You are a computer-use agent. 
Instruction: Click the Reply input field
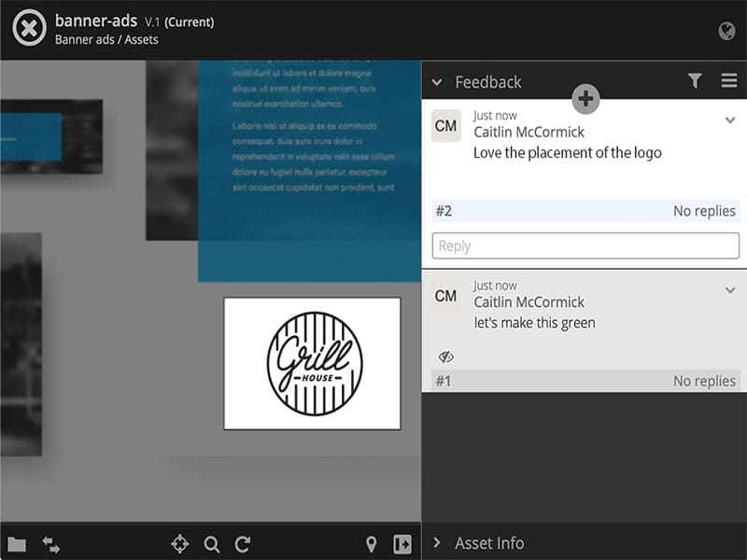tap(585, 245)
